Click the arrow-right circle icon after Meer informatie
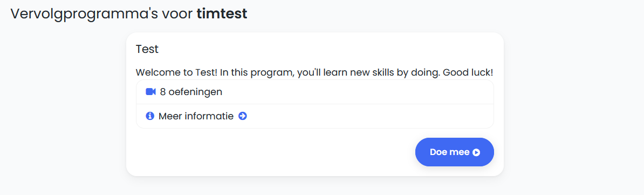The height and width of the screenshot is (195, 644). pos(243,116)
